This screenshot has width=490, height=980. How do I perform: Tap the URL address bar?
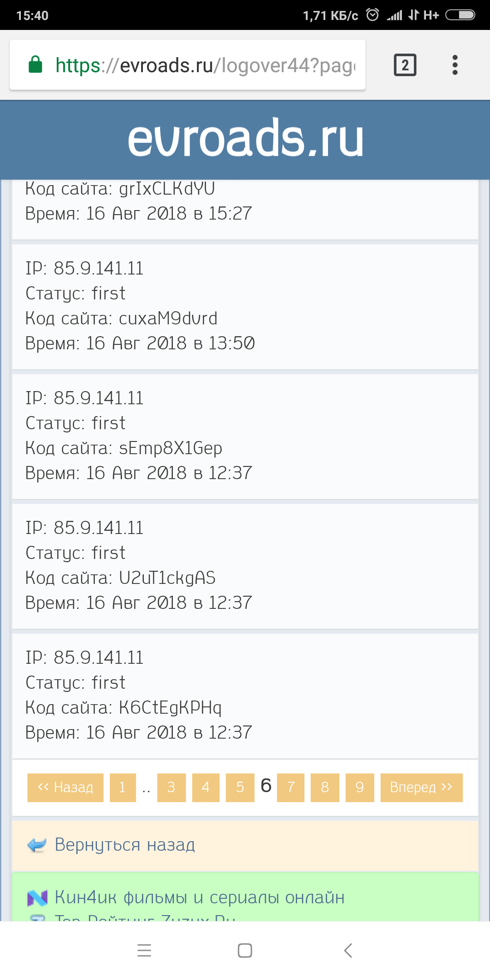click(204, 65)
